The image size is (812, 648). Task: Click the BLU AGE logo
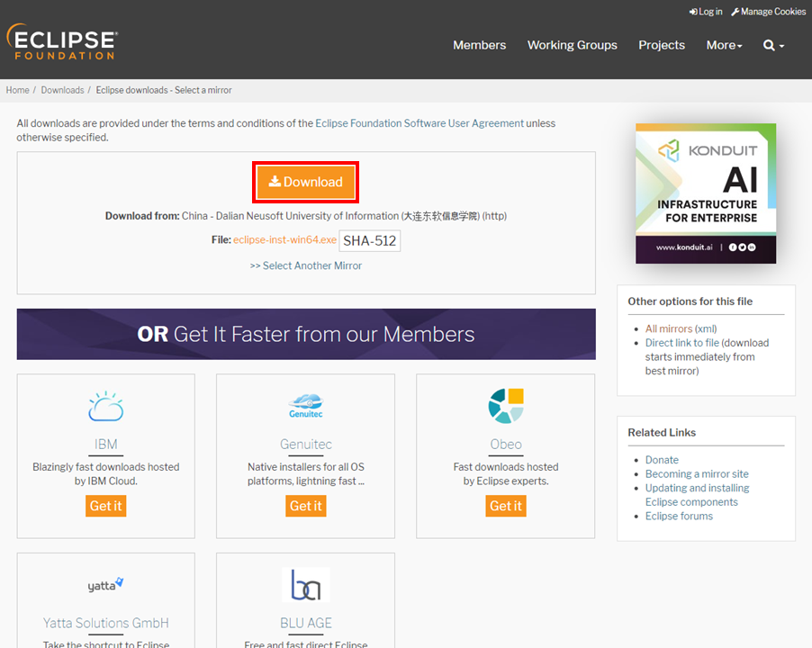pyautogui.click(x=305, y=585)
